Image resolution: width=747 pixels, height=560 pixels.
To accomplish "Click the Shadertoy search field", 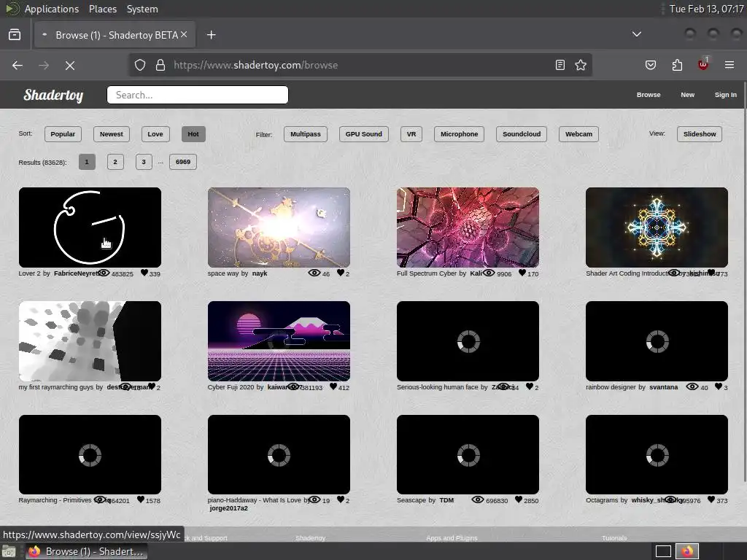I will (198, 95).
